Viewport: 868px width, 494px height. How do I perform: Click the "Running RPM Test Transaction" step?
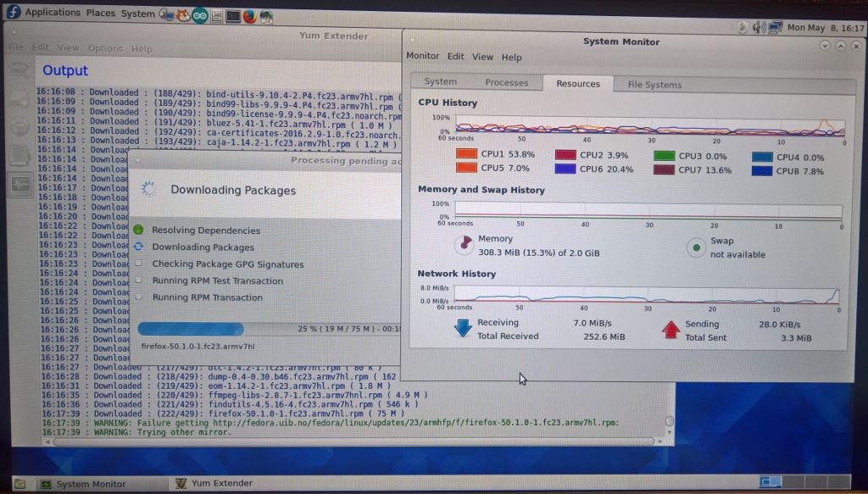(x=218, y=280)
